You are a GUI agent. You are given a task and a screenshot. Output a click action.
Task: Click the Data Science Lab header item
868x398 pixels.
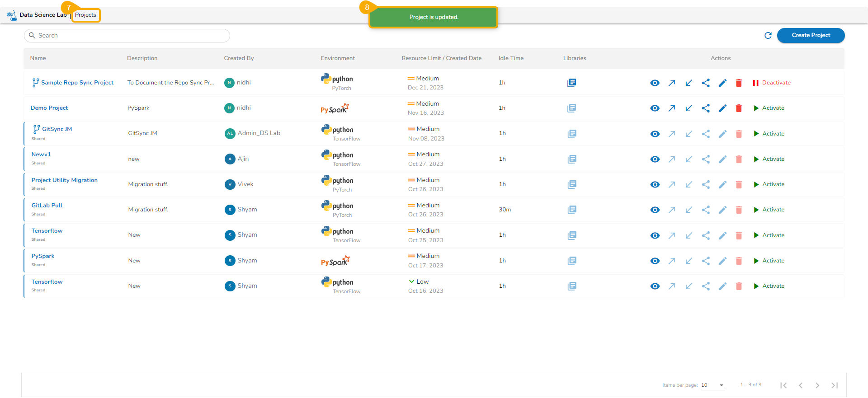42,15
